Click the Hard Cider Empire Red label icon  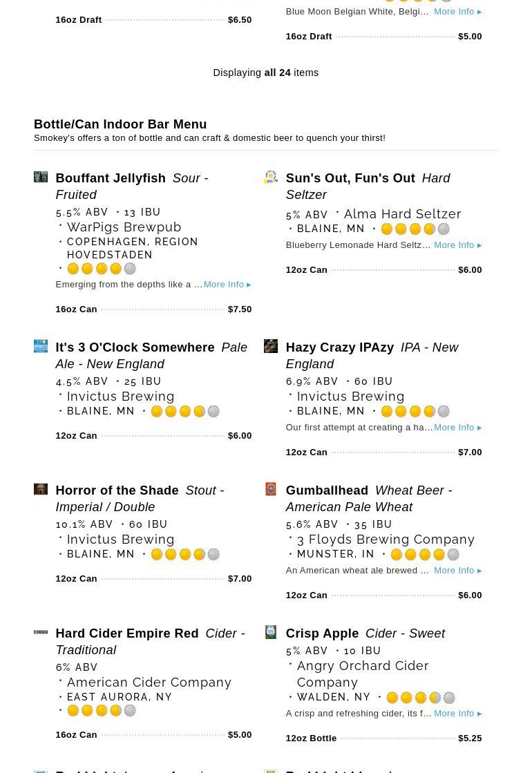point(41,632)
